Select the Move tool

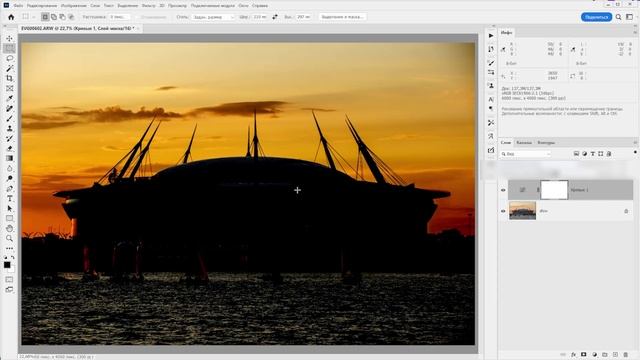point(9,38)
